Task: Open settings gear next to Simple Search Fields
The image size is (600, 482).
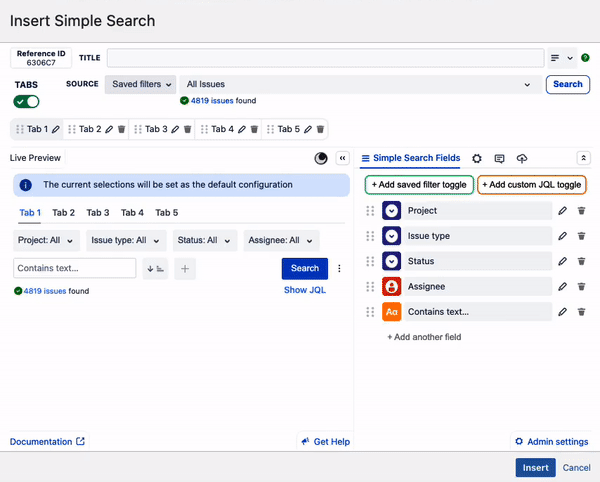Action: (x=477, y=158)
